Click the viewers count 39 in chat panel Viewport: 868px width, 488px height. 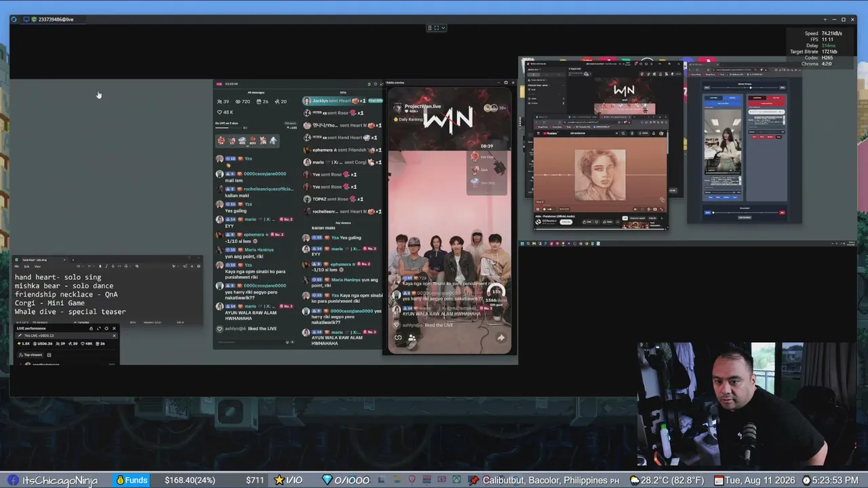point(222,101)
